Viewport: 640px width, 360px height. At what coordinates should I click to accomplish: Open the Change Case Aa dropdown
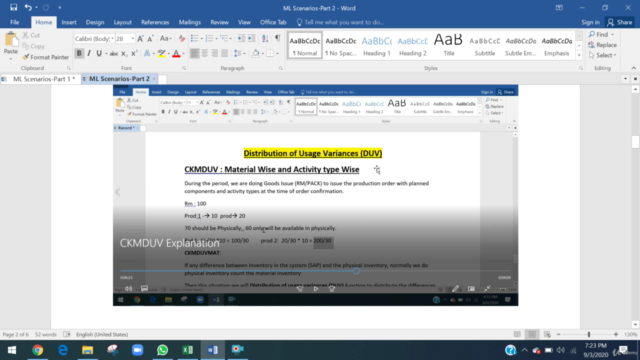pyautogui.click(x=165, y=39)
